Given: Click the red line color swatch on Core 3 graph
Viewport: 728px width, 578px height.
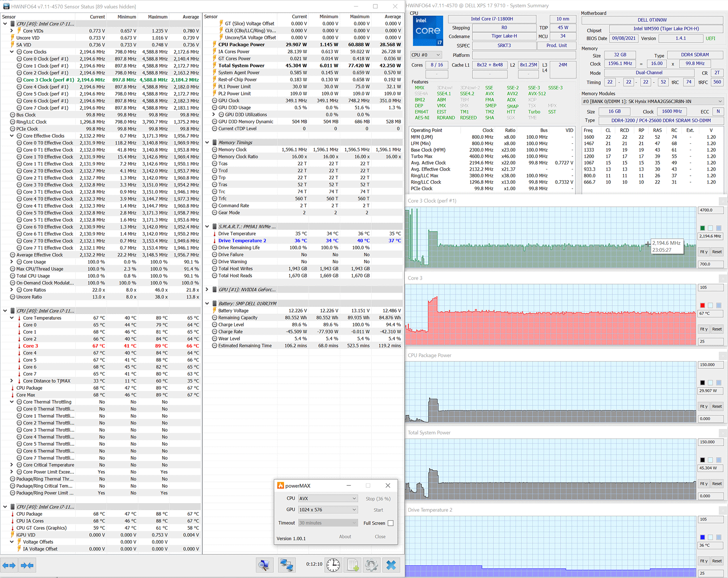Looking at the screenshot, I should coord(703,306).
